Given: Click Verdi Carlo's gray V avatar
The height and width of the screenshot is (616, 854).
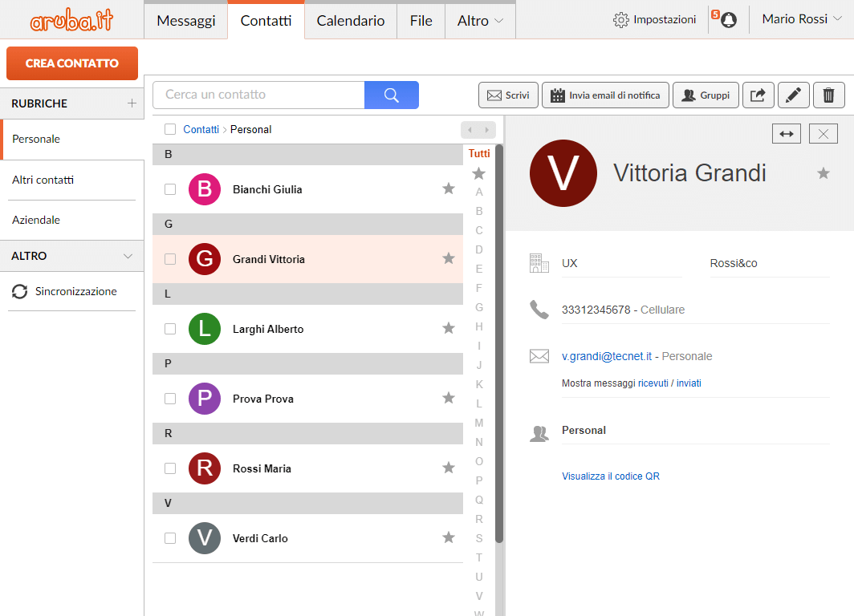Looking at the screenshot, I should 204,538.
